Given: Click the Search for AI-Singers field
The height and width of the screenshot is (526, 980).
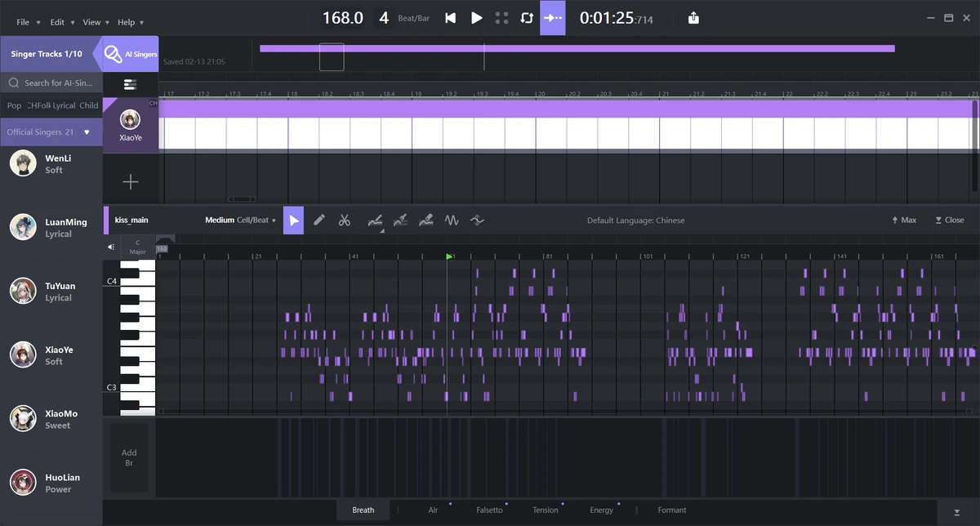Looking at the screenshot, I should click(x=51, y=82).
